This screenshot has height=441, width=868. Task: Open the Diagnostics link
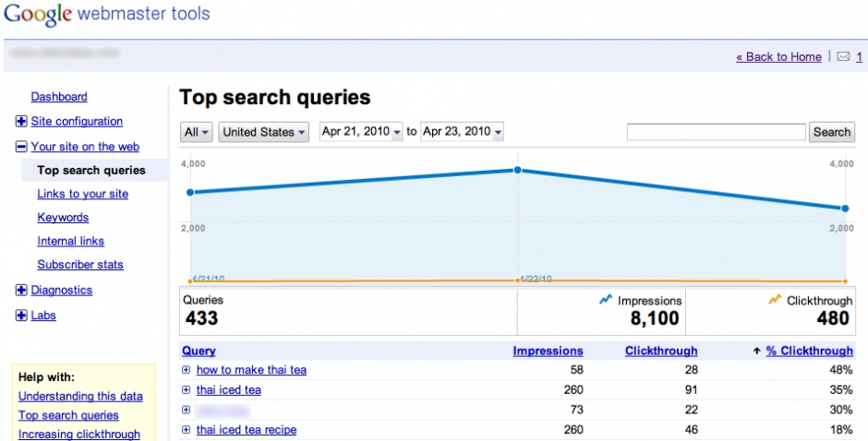coord(62,290)
